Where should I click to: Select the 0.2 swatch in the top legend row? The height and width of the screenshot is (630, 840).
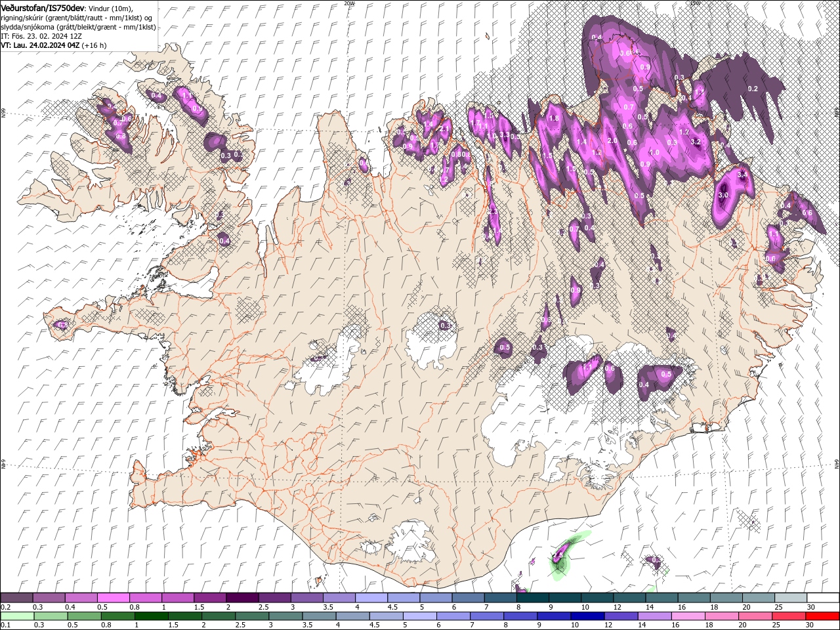pyautogui.click(x=16, y=598)
